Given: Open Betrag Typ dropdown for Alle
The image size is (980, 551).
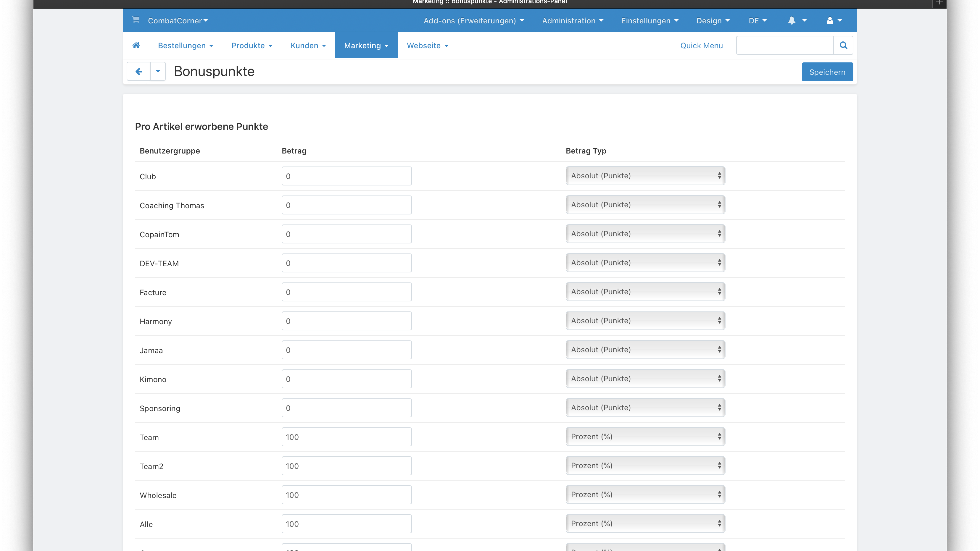Looking at the screenshot, I should (x=645, y=523).
